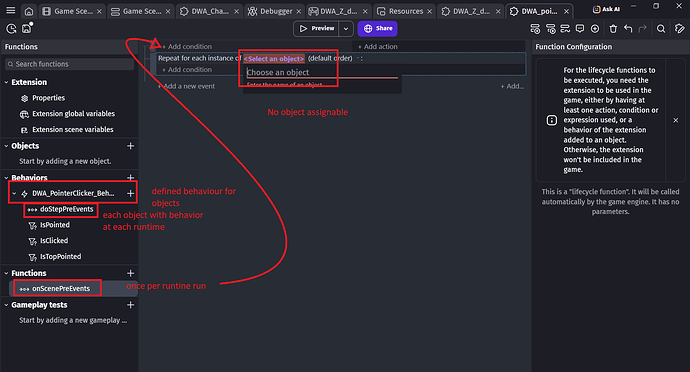
Task: Open Extension global variables
Action: pyautogui.click(x=73, y=114)
